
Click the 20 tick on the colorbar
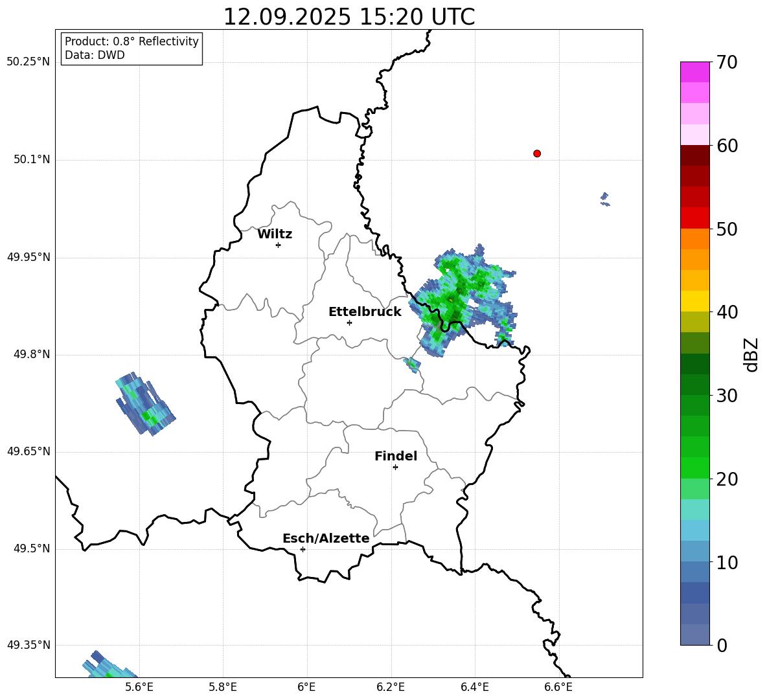point(727,479)
